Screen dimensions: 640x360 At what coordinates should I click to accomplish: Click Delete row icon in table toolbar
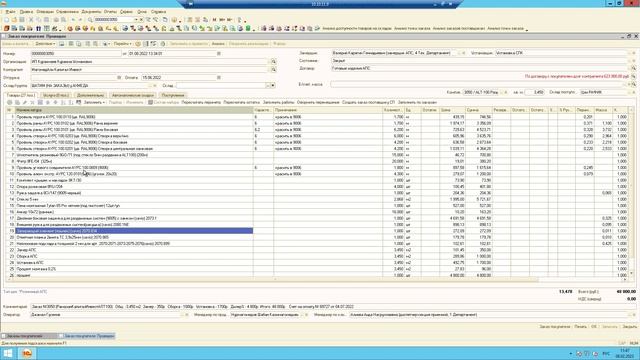(32, 102)
